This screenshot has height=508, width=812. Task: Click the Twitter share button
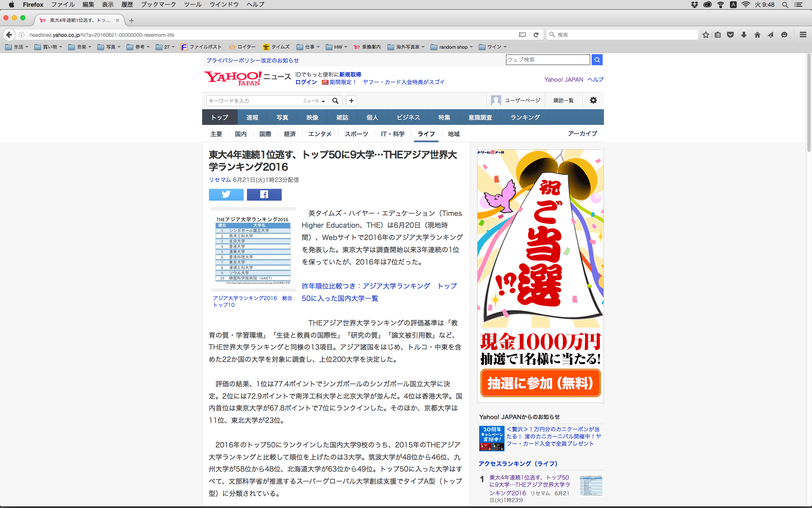click(x=226, y=194)
